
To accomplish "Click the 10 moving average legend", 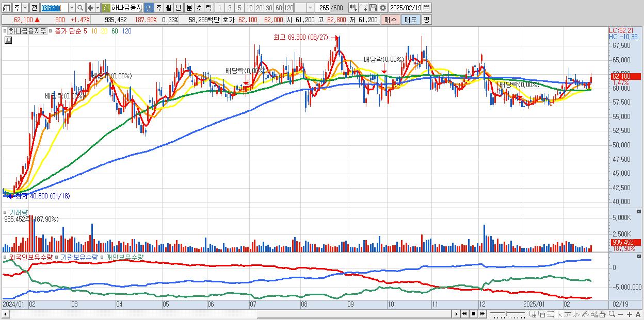I will (94, 31).
